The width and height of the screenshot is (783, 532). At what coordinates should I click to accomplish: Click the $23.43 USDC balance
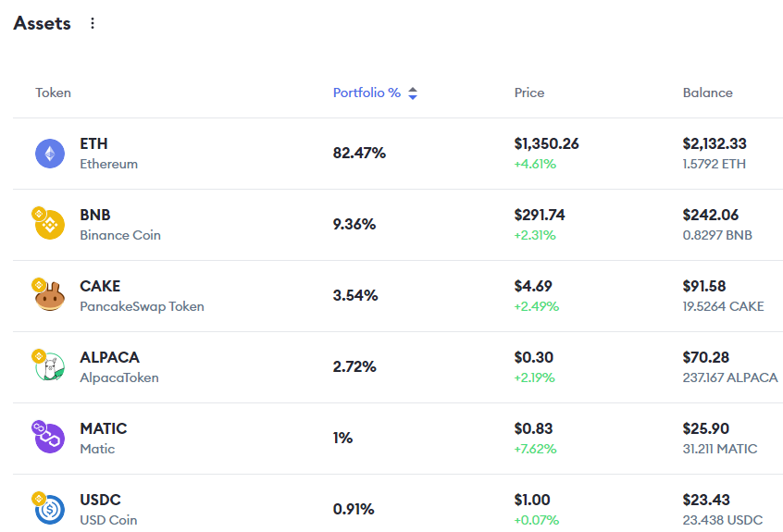pos(706,500)
